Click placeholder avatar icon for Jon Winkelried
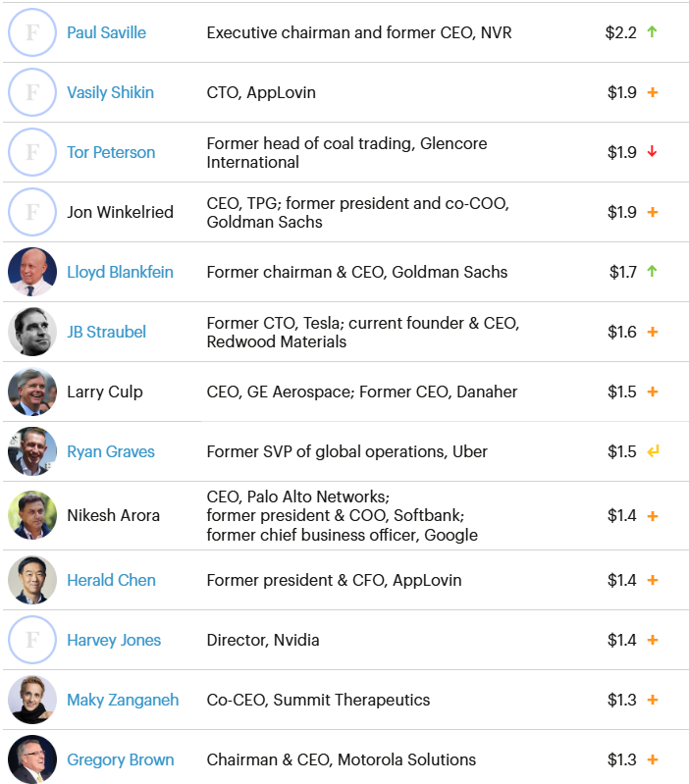The width and height of the screenshot is (689, 784). pos(32,212)
